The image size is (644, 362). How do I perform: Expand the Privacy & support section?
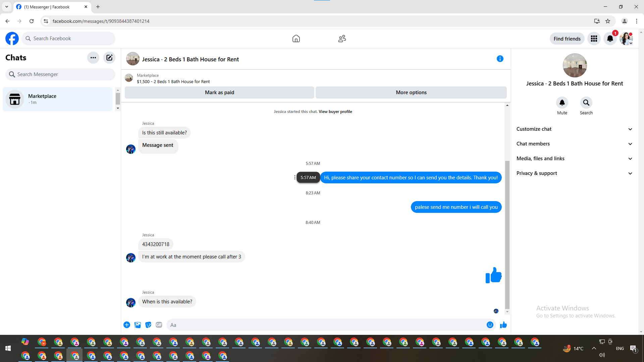tap(574, 173)
